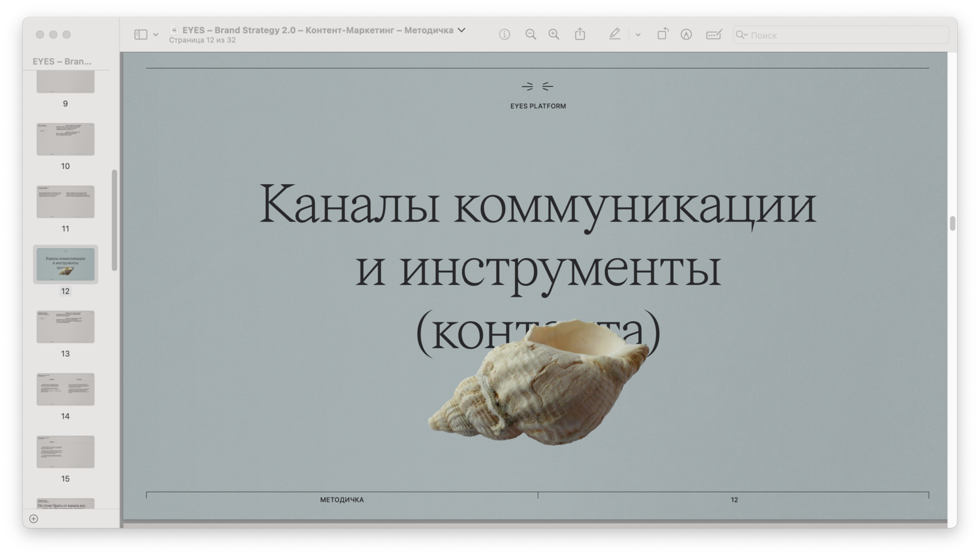980x556 pixels.
Task: Click the page number 12 in the footer
Action: point(734,499)
